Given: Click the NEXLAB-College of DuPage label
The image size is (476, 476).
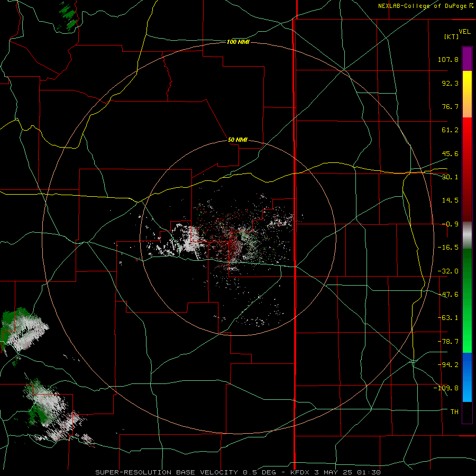Looking at the screenshot, I should [426, 6].
